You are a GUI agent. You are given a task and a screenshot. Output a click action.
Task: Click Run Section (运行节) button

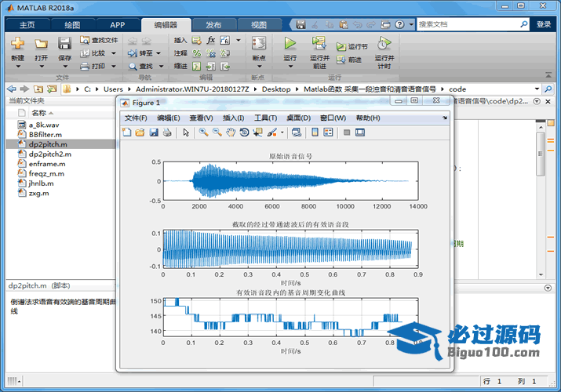(352, 46)
